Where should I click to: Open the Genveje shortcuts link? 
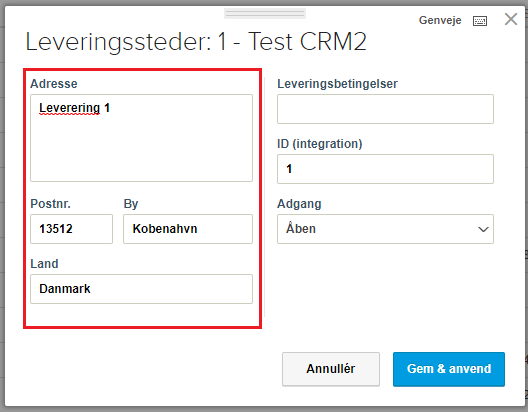click(x=440, y=20)
